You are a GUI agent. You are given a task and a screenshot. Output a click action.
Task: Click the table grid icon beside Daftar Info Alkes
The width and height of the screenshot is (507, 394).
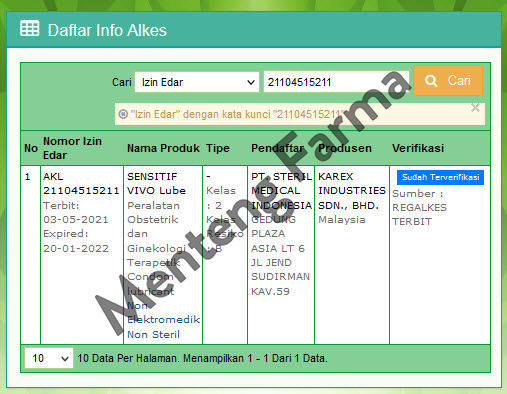(x=30, y=28)
